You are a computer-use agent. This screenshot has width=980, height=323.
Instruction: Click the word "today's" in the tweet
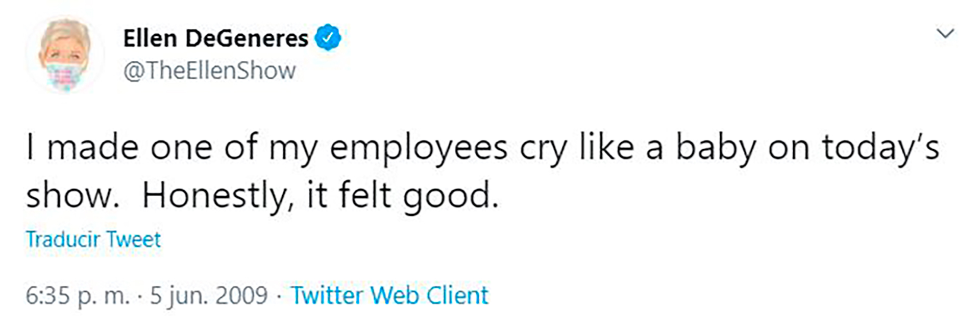point(880,148)
